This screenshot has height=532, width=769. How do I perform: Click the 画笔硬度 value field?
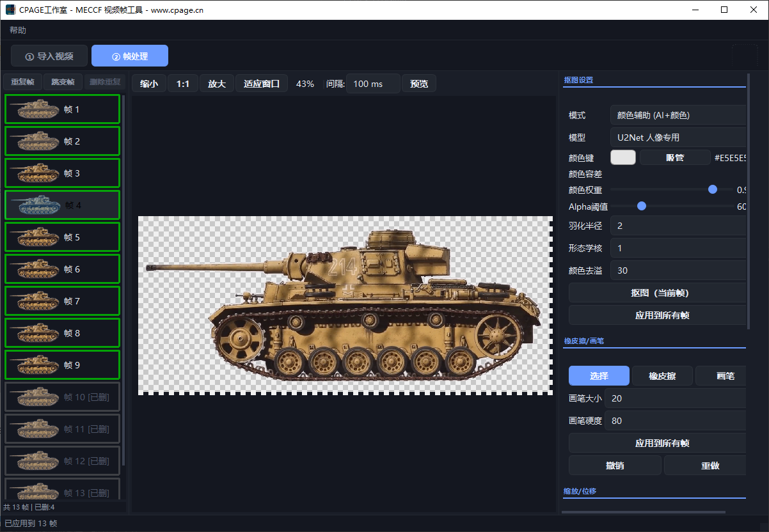676,421
